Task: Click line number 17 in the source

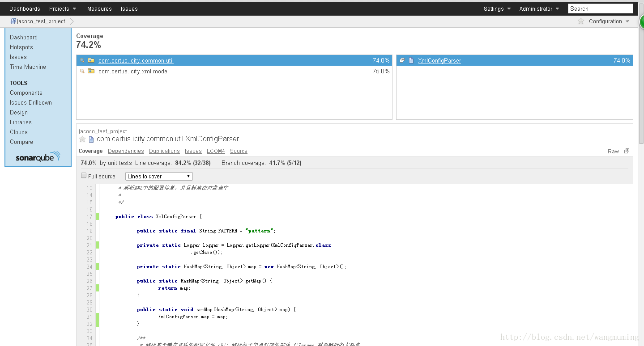Action: pyautogui.click(x=89, y=216)
